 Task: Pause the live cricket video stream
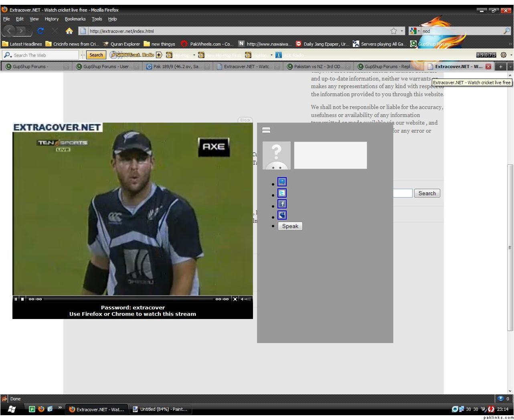pyautogui.click(x=16, y=299)
